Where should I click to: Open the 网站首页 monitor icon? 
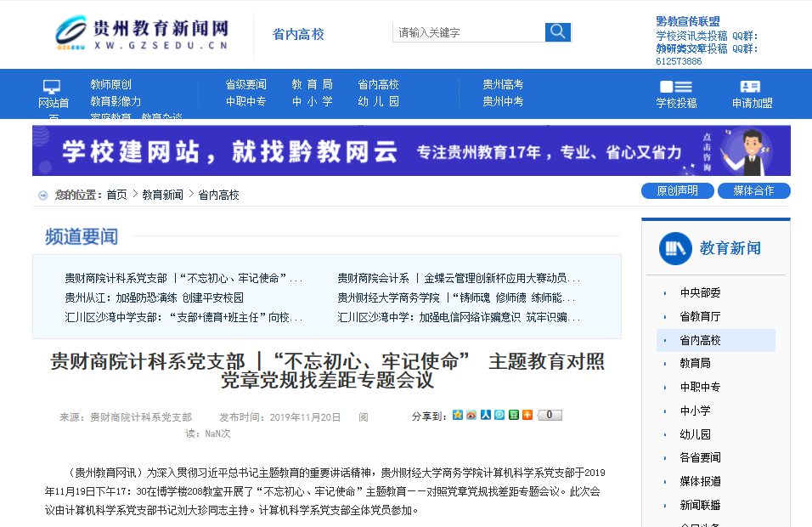pyautogui.click(x=52, y=86)
